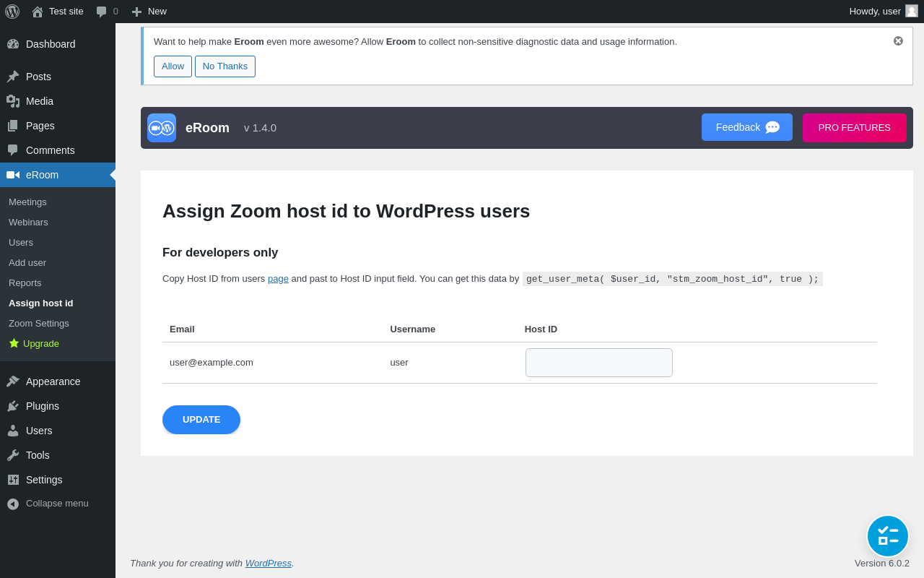Click the Dashboard gauge icon

tap(13, 44)
